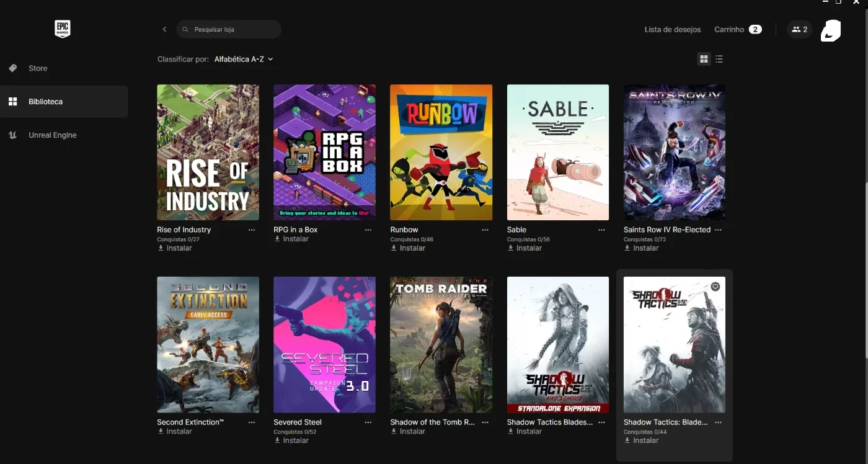Install Shadow of the Tomb Raider
Viewport: 868px width, 464px height.
tap(408, 431)
